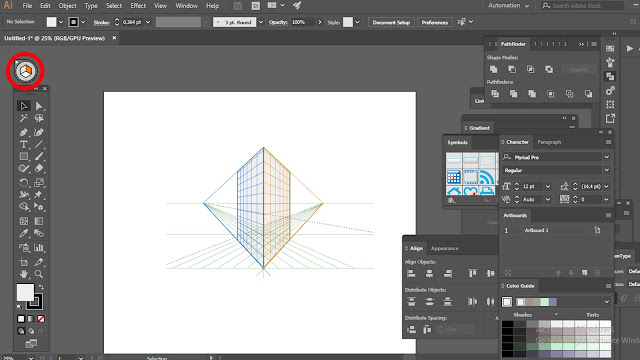The image size is (640, 360).
Task: Open stroke weight dropdown
Action: [x=148, y=22]
